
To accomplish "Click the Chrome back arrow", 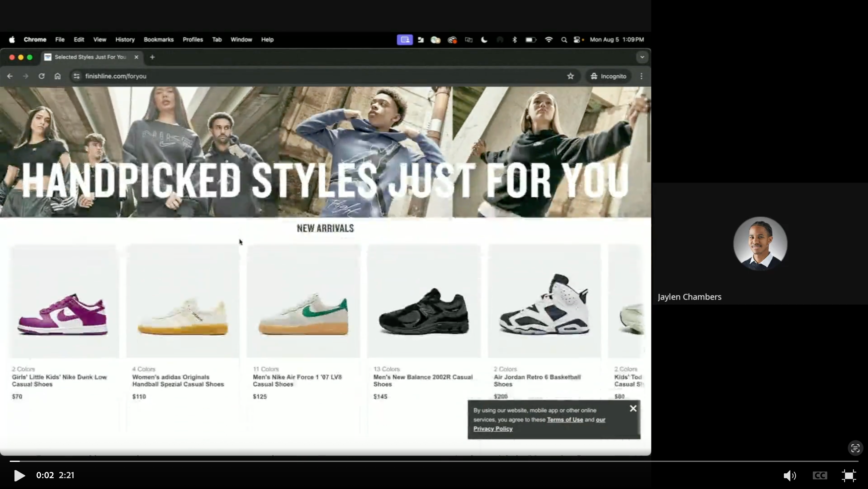I will [10, 76].
